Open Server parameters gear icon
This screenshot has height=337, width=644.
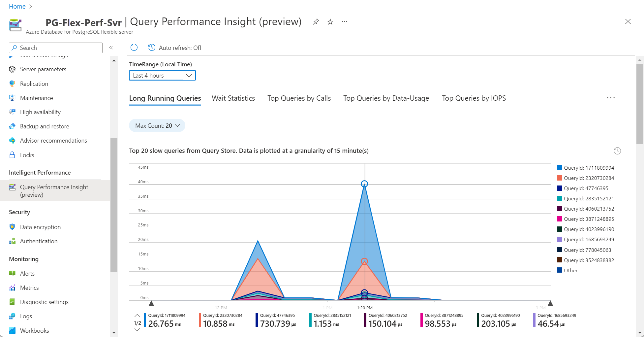click(x=12, y=69)
